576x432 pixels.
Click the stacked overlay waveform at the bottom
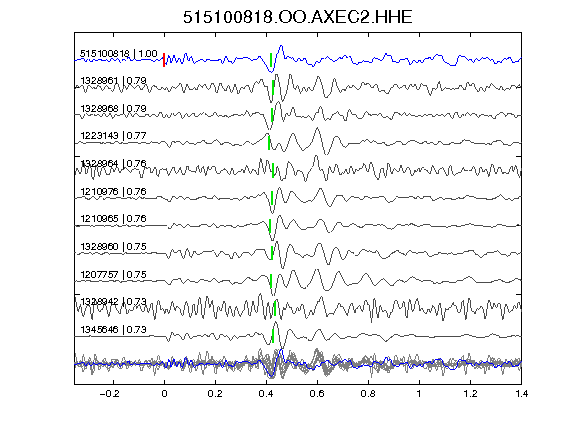[298, 364]
